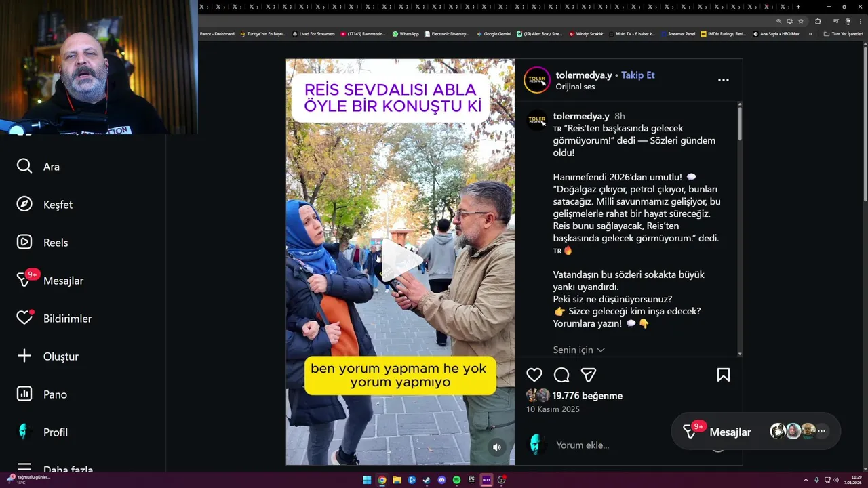The width and height of the screenshot is (868, 488).
Task: Open a new browser tab with plus button
Action: point(798,7)
